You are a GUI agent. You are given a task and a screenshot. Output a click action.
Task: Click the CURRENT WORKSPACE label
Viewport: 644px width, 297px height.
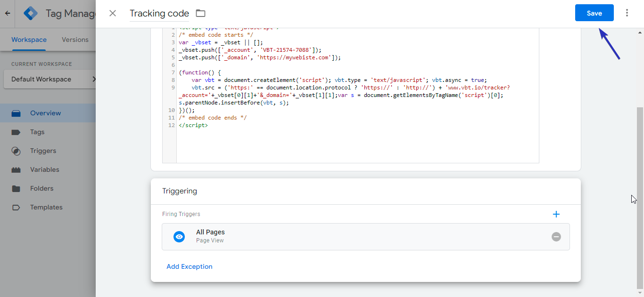tap(41, 64)
